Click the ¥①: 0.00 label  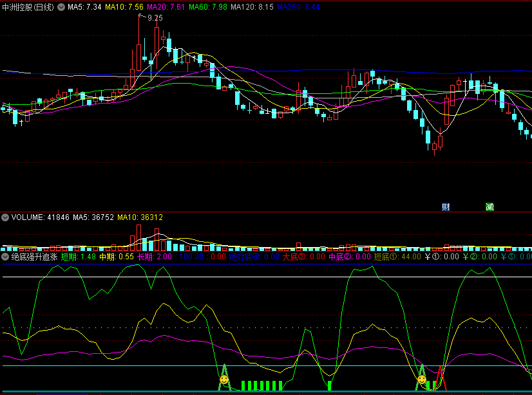click(x=442, y=257)
